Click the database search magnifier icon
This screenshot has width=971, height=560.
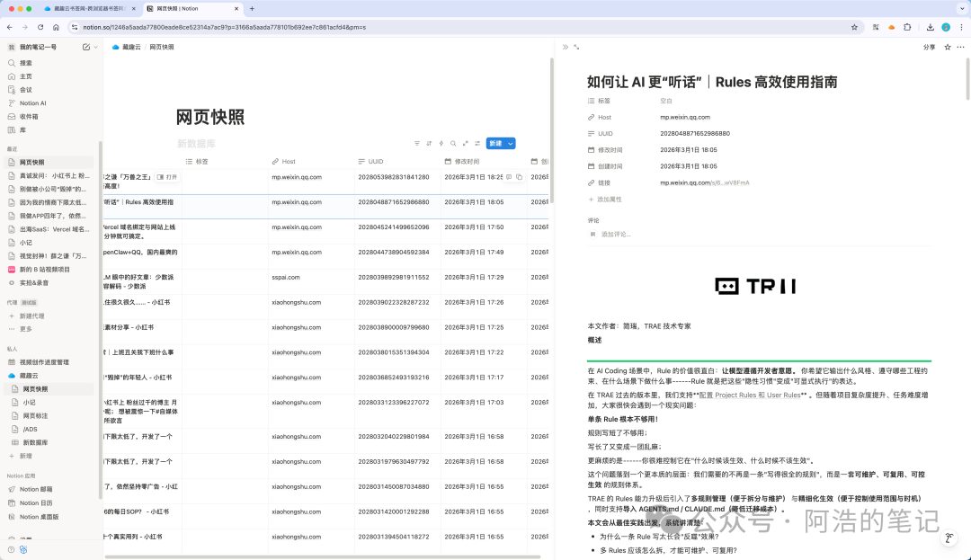point(453,144)
